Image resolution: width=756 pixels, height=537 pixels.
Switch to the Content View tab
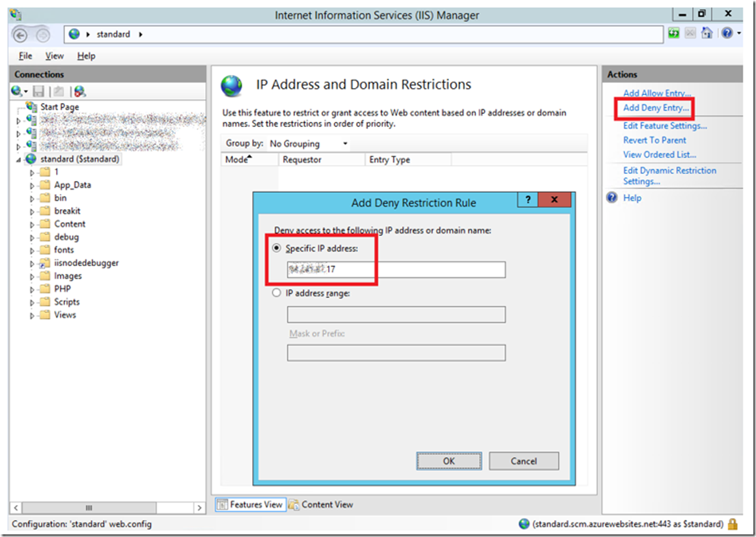click(x=321, y=504)
